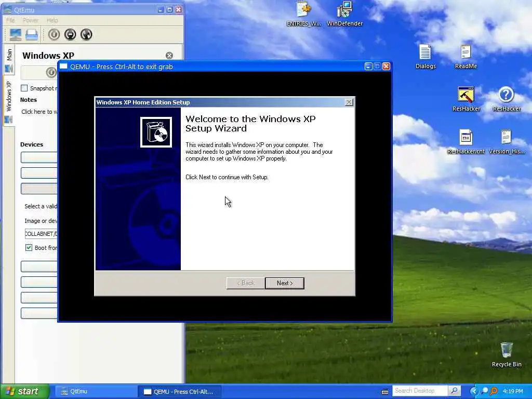
Task: Select the ResHacker help file icon
Action: pyautogui.click(x=507, y=99)
